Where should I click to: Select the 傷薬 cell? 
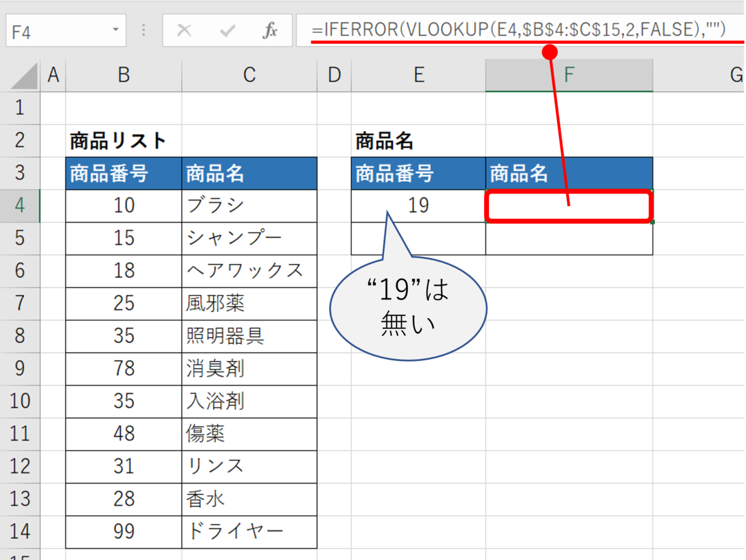[x=249, y=433]
